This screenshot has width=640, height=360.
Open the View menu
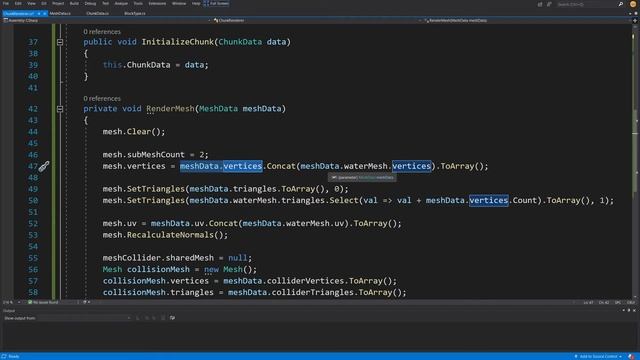pyautogui.click(x=31, y=3)
